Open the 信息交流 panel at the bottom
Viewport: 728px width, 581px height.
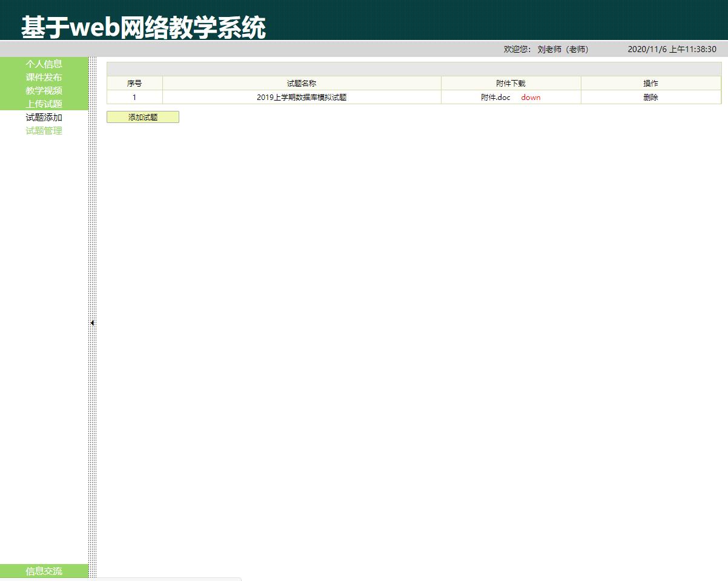point(43,571)
